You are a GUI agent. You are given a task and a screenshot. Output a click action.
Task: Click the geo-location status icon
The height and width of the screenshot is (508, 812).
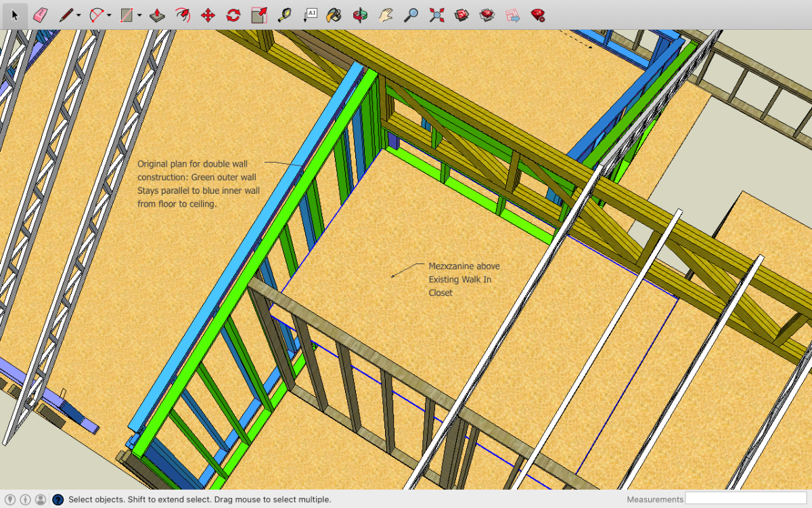pos(10,500)
